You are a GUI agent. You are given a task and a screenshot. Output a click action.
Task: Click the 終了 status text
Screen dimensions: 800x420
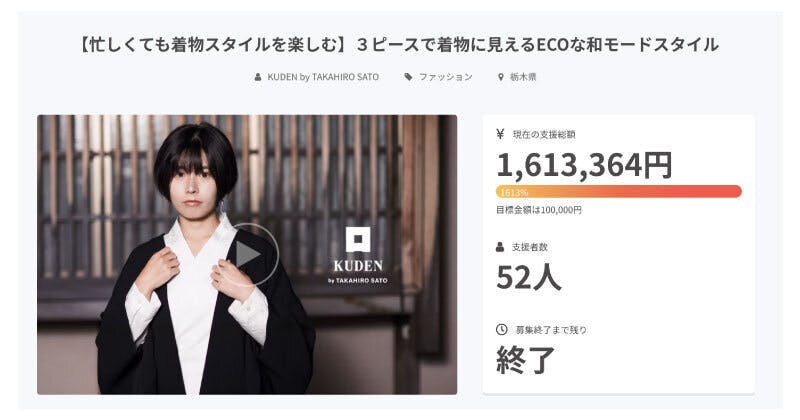click(x=526, y=360)
